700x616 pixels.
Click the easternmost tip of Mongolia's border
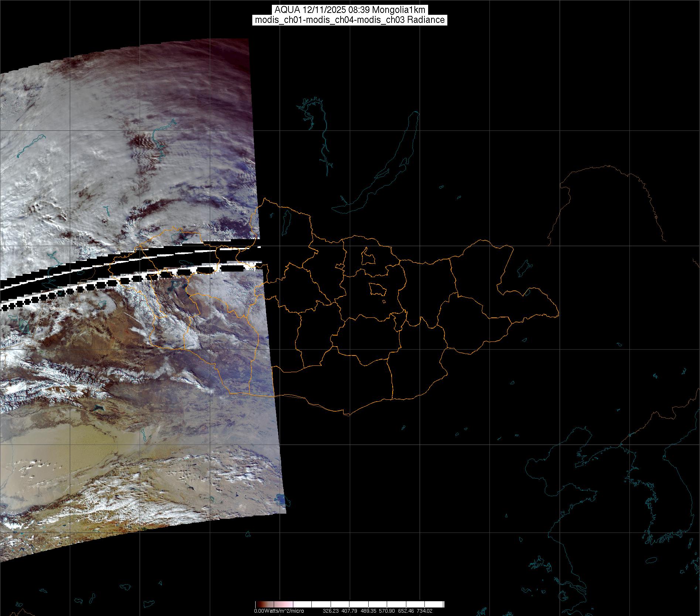(x=557, y=315)
